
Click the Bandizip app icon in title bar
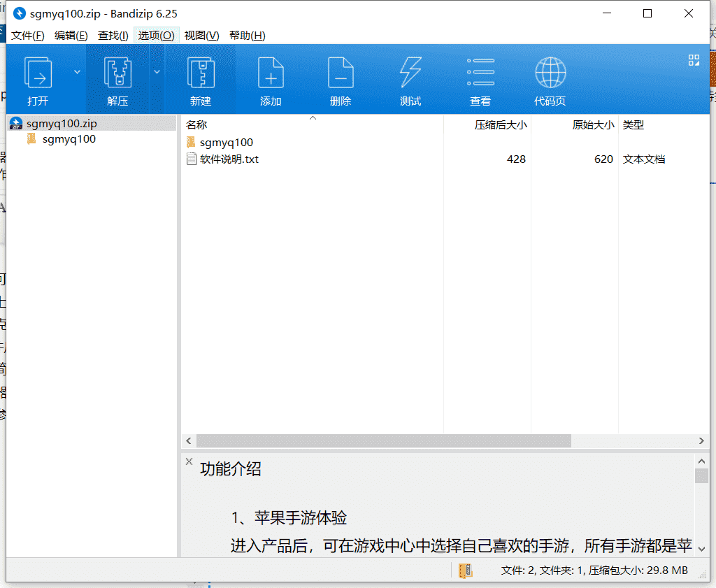[x=19, y=14]
